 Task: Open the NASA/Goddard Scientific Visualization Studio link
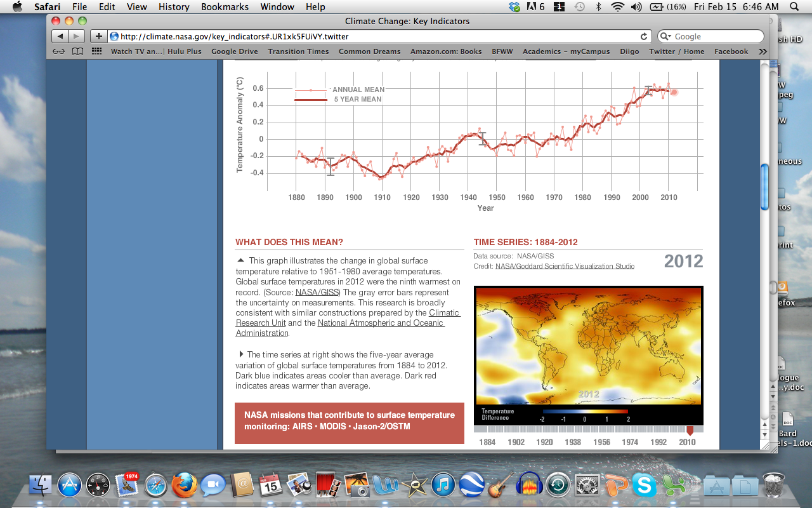(x=565, y=266)
